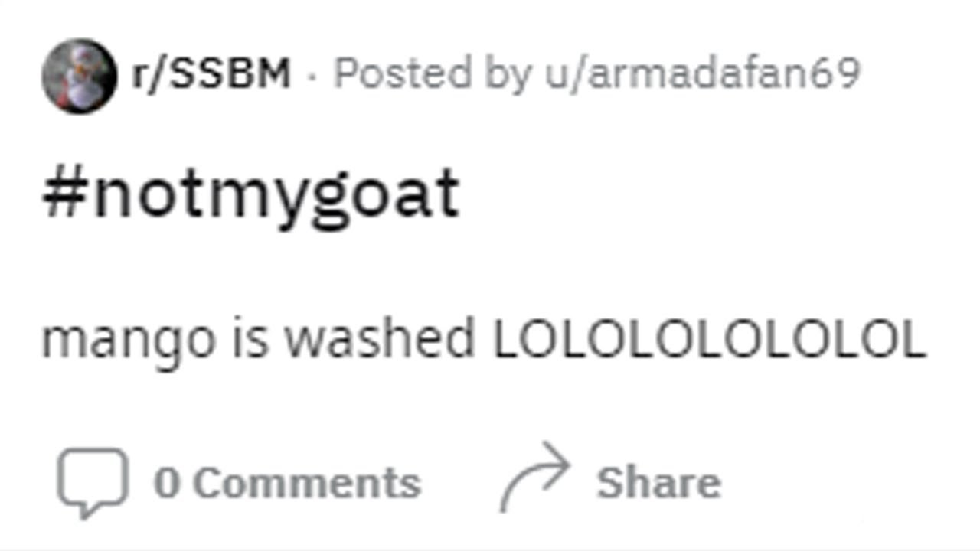Click the circular community icon beside r/SSBM

coord(80,76)
